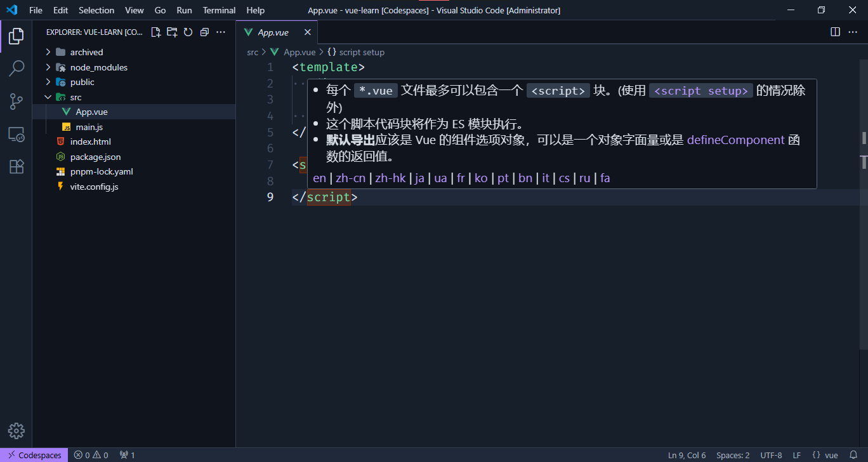The width and height of the screenshot is (868, 462).
Task: Open the Source Control view
Action: pyautogui.click(x=16, y=101)
